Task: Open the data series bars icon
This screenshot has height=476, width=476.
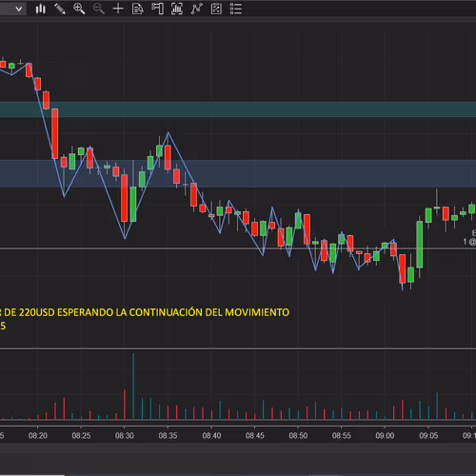Action: coord(177,9)
